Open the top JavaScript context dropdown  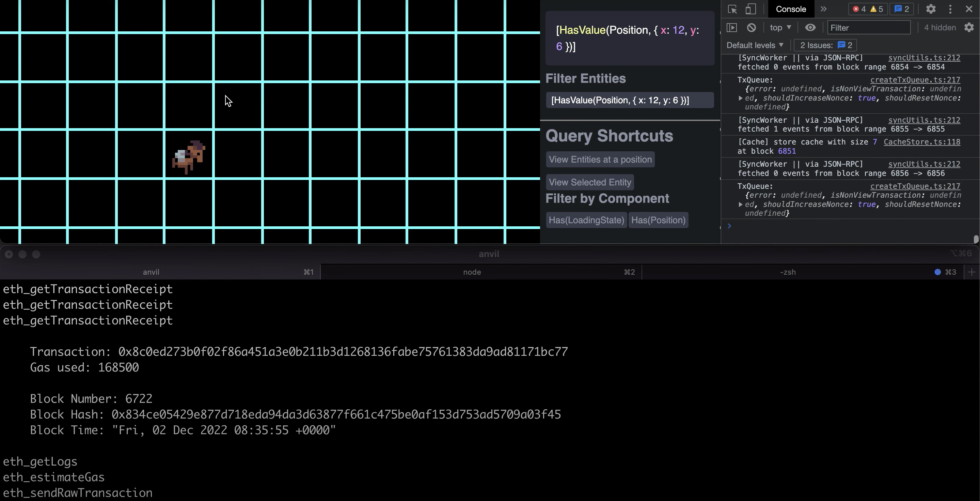(780, 27)
